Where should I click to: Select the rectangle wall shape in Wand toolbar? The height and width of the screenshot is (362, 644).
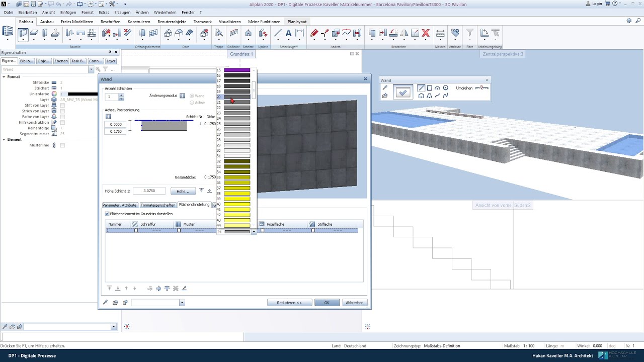tap(429, 88)
